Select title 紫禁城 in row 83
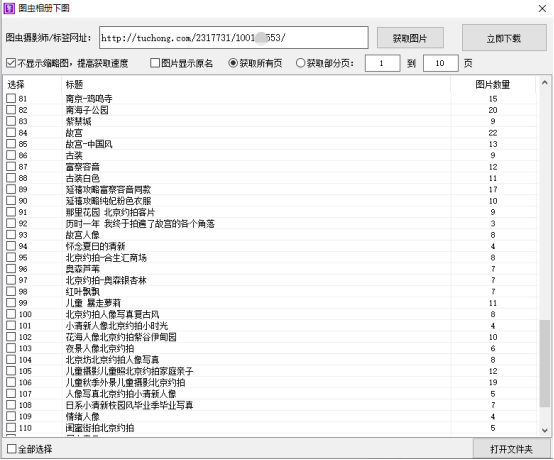 click(78, 121)
